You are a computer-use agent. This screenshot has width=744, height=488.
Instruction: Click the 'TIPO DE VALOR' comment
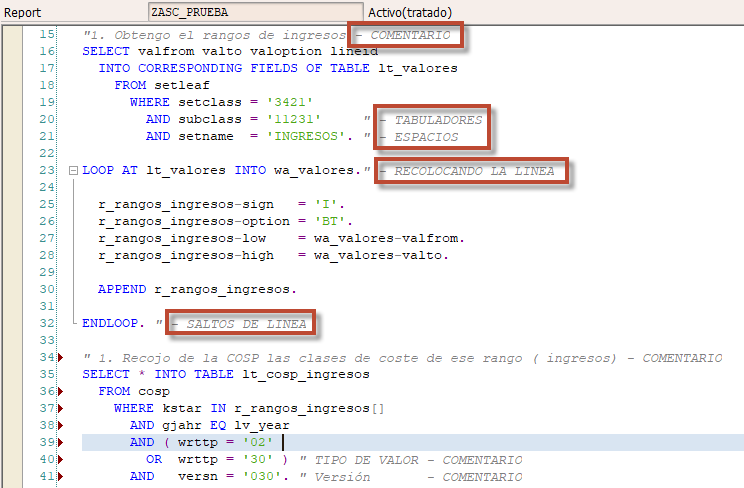click(366, 460)
